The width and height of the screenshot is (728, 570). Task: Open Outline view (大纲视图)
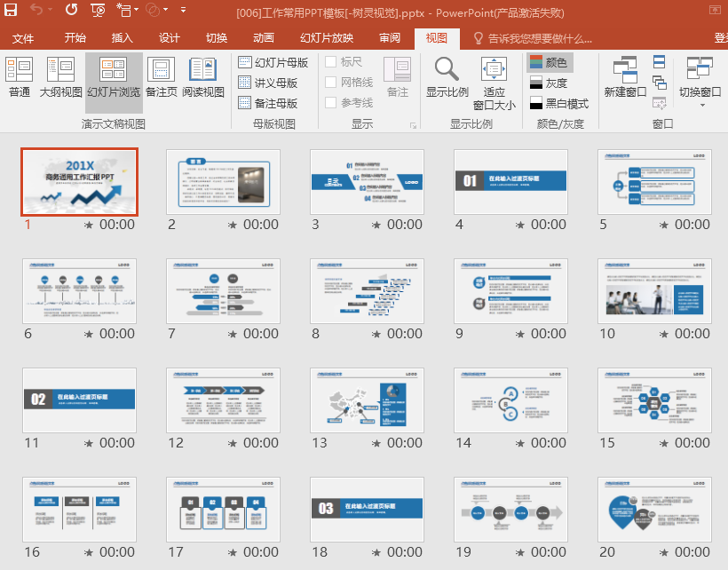pos(60,77)
